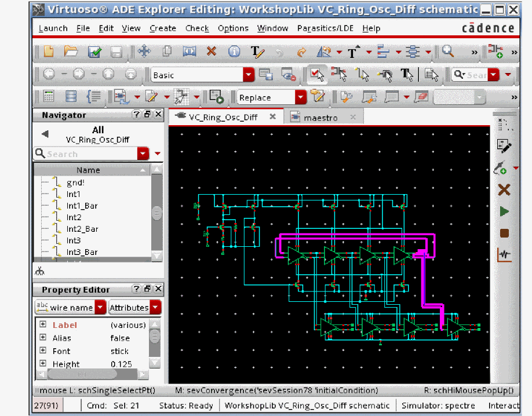Open the Attributes dropdown in Property Editor
This screenshot has width=532, height=416.
(x=155, y=308)
